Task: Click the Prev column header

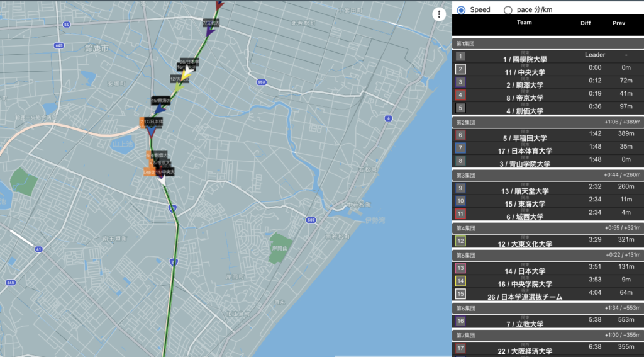Action: [x=619, y=23]
